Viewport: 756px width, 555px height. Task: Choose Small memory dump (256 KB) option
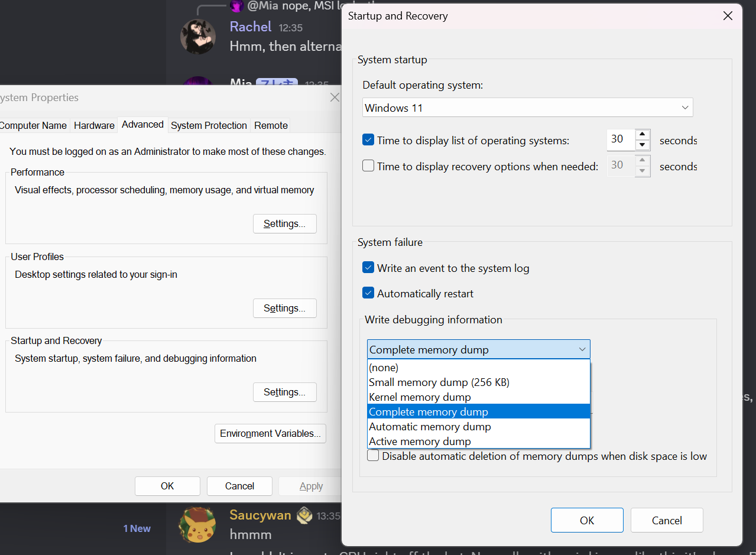[x=439, y=382]
